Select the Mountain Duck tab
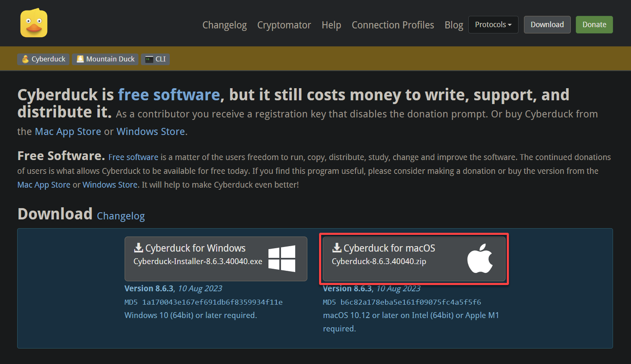 [105, 59]
